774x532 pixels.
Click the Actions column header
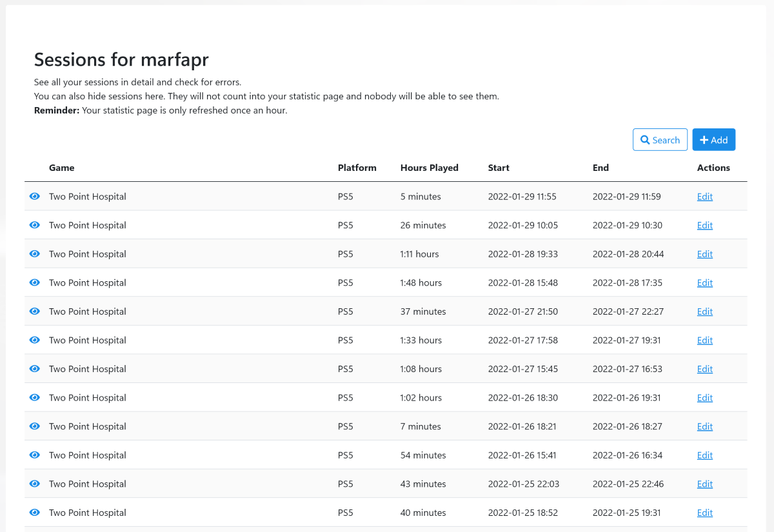[x=713, y=168]
